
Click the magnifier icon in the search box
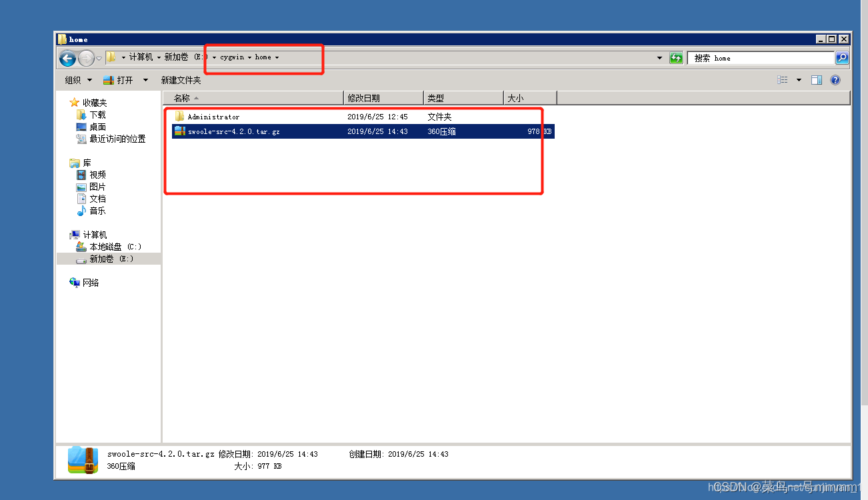point(841,58)
